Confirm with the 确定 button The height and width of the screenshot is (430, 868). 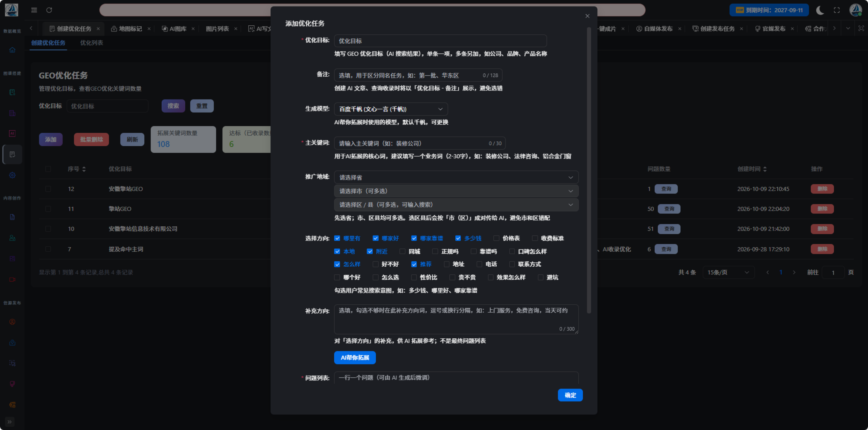tap(570, 395)
